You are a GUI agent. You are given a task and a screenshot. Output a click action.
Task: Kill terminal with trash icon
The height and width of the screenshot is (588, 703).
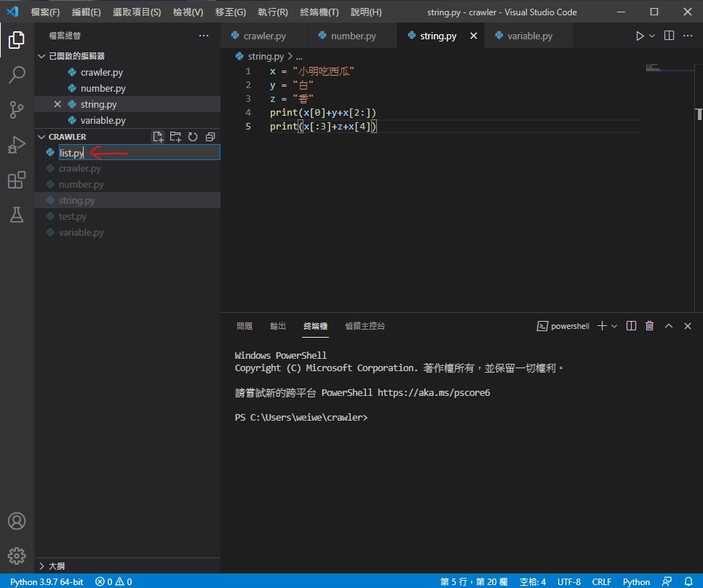click(649, 326)
